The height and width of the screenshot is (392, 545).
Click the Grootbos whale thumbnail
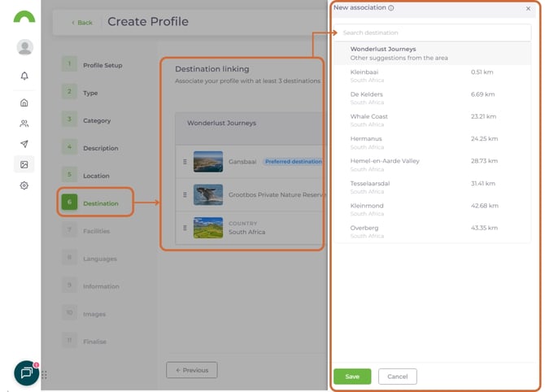point(208,194)
